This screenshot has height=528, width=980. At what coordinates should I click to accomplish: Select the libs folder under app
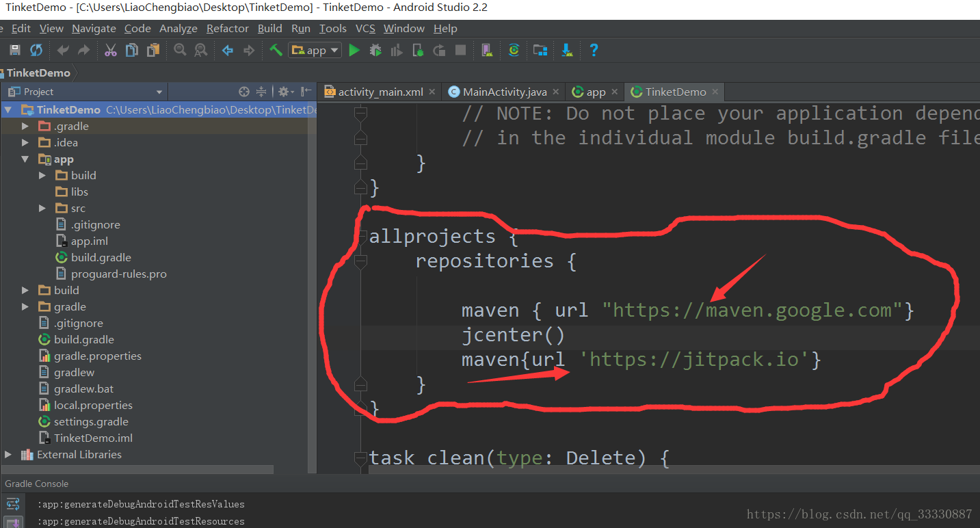click(x=79, y=192)
